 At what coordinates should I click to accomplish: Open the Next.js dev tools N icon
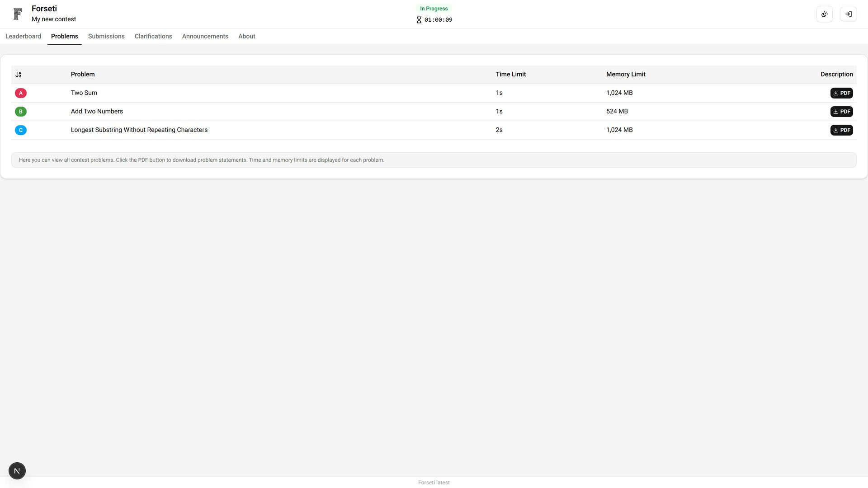(17, 471)
